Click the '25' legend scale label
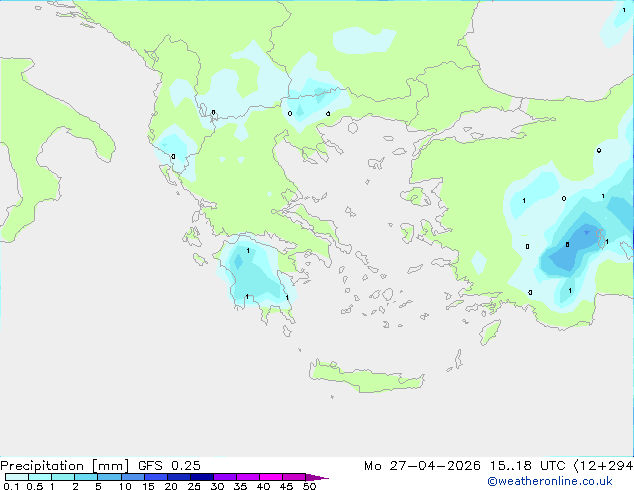The image size is (634, 490). coord(194,486)
